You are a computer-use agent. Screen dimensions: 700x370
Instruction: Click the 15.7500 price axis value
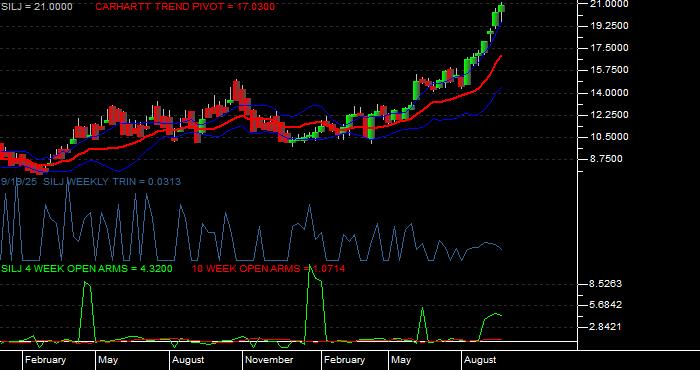click(x=609, y=70)
